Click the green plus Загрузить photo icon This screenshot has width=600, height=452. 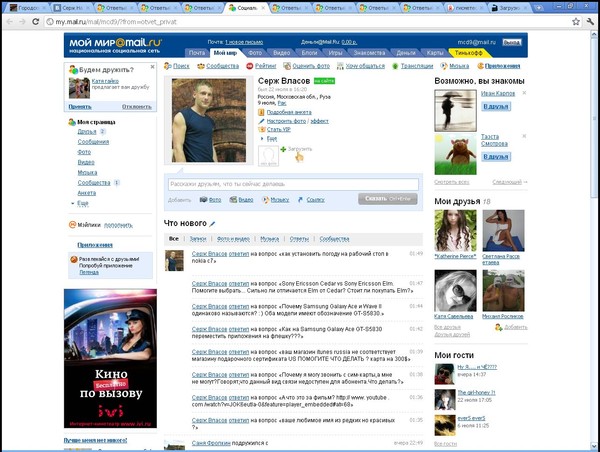click(283, 148)
